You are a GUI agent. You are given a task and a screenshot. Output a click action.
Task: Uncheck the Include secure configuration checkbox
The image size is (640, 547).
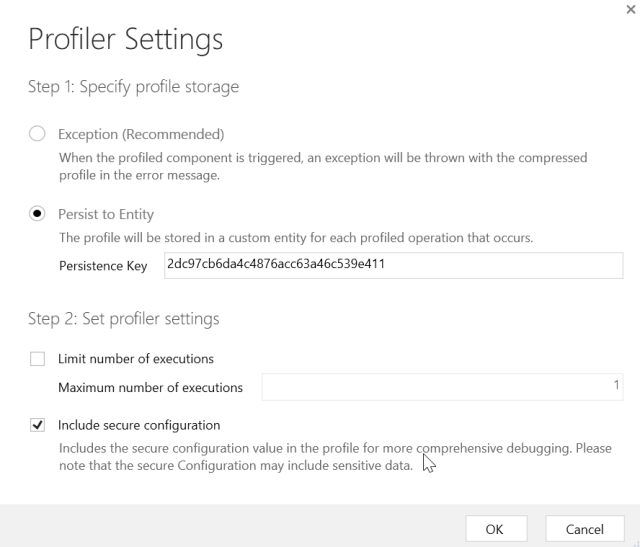[x=38, y=425]
